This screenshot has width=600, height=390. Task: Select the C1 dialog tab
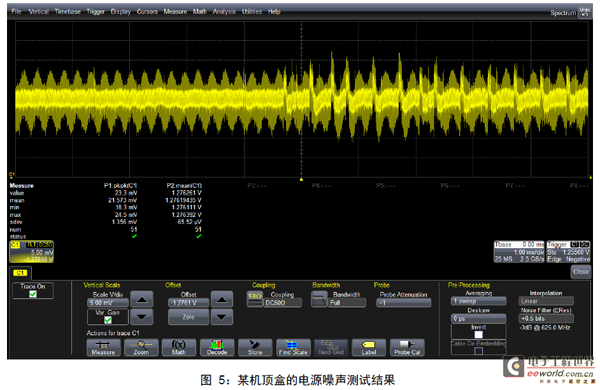pyautogui.click(x=20, y=273)
